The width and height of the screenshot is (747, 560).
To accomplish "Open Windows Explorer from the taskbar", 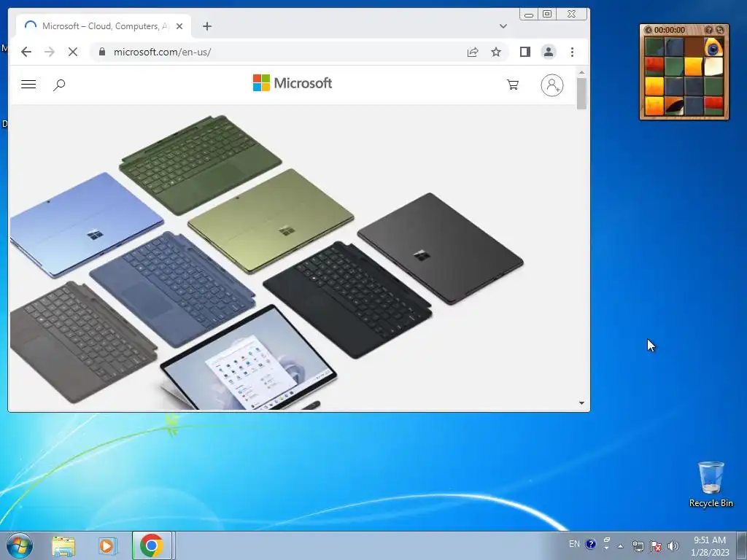I will (63, 545).
